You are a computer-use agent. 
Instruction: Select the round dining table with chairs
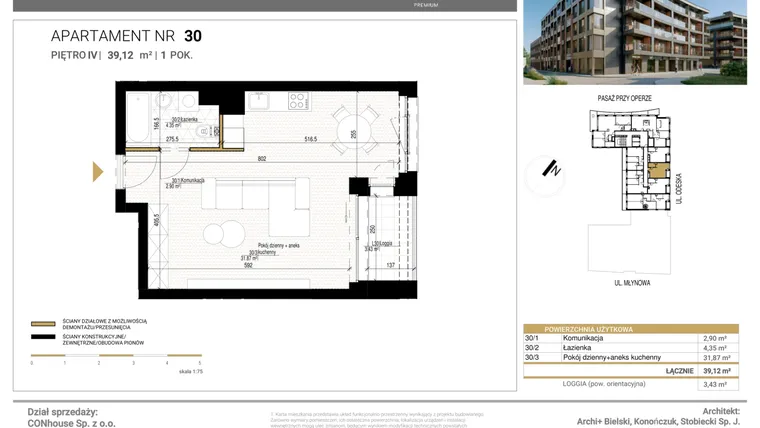[x=355, y=130]
